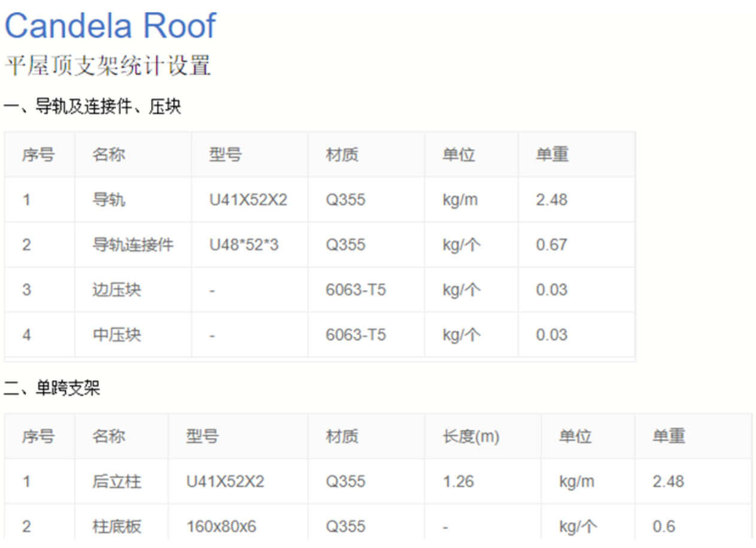756x548 pixels.
Task: Click the 二、单跨支架 section heading
Action: coord(52,389)
